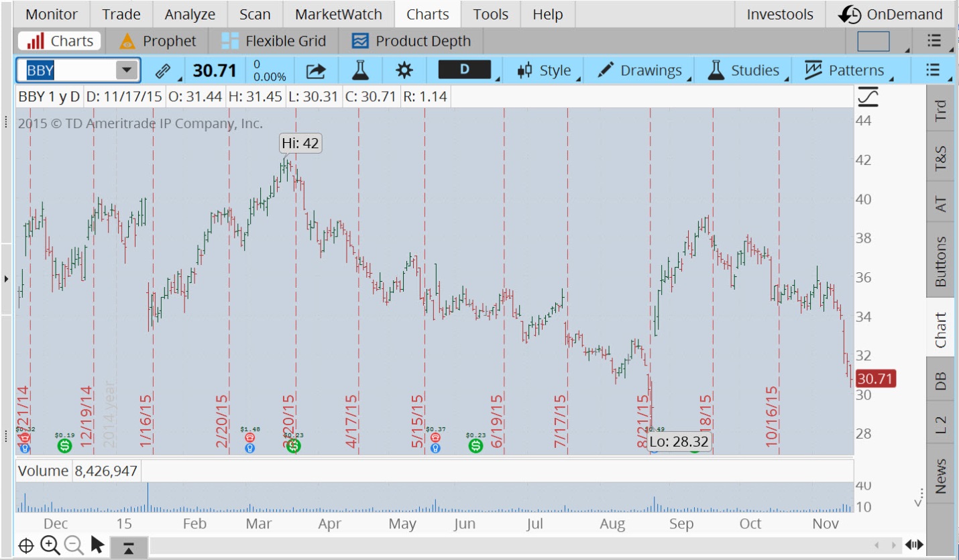Click the March $0.23 dividend icon
The image size is (959, 560).
[293, 445]
